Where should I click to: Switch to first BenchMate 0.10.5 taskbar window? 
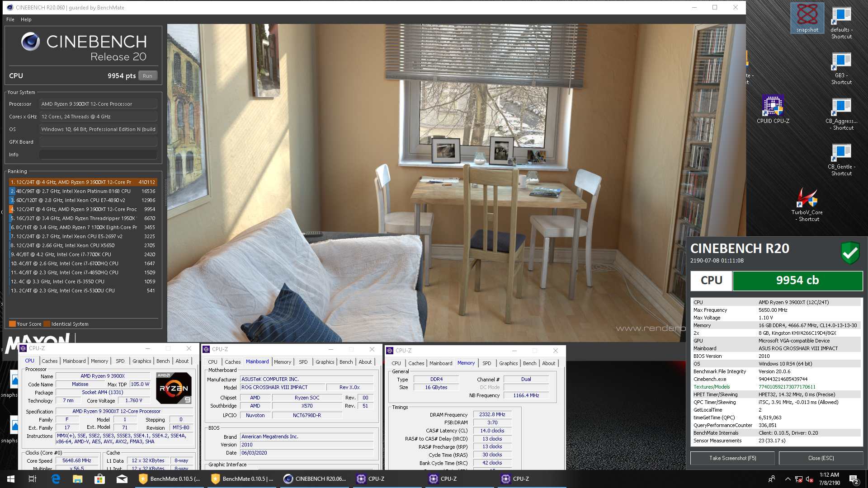point(170,479)
